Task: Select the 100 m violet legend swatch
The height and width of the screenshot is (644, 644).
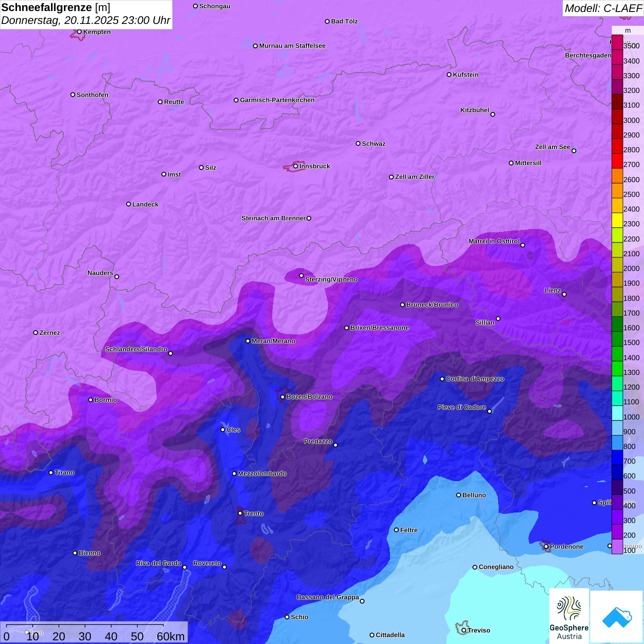Action: (617, 546)
